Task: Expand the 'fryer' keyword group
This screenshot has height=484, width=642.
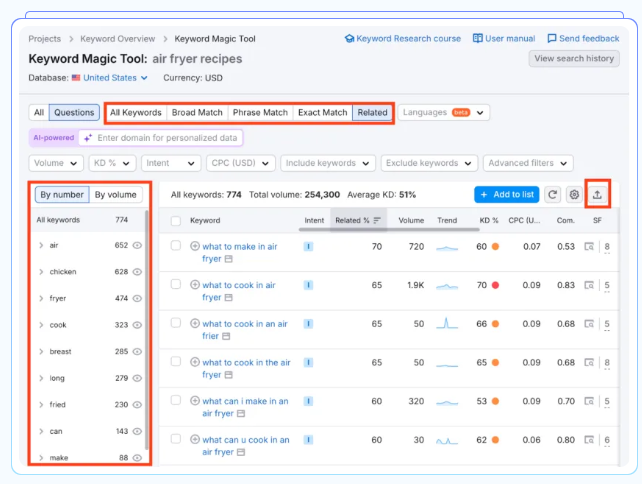Action: pyautogui.click(x=41, y=298)
